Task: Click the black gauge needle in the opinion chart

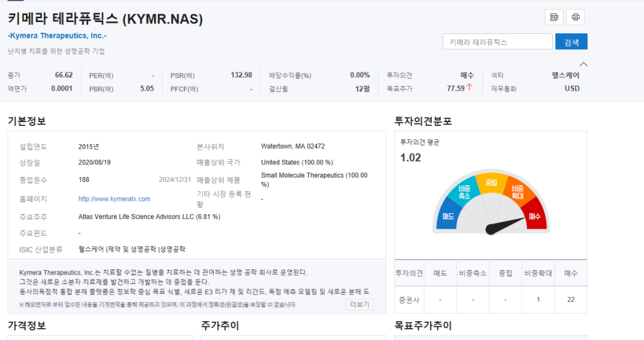Action: tap(506, 225)
